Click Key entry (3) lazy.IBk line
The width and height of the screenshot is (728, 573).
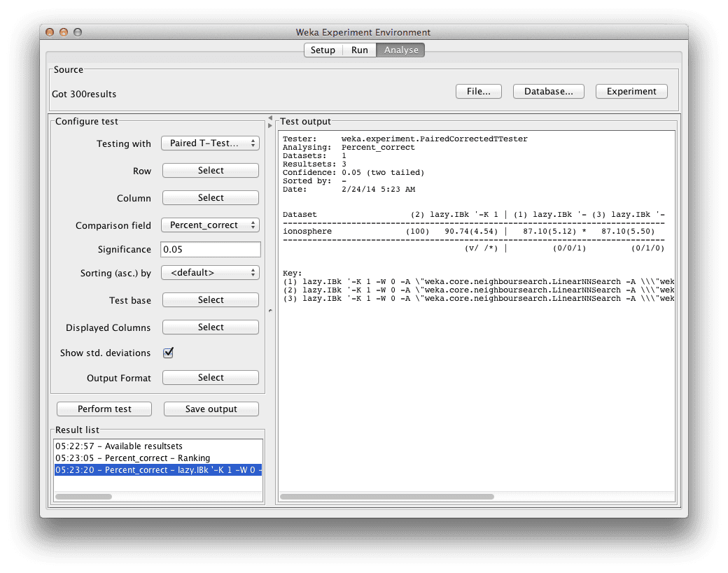pyautogui.click(x=478, y=298)
